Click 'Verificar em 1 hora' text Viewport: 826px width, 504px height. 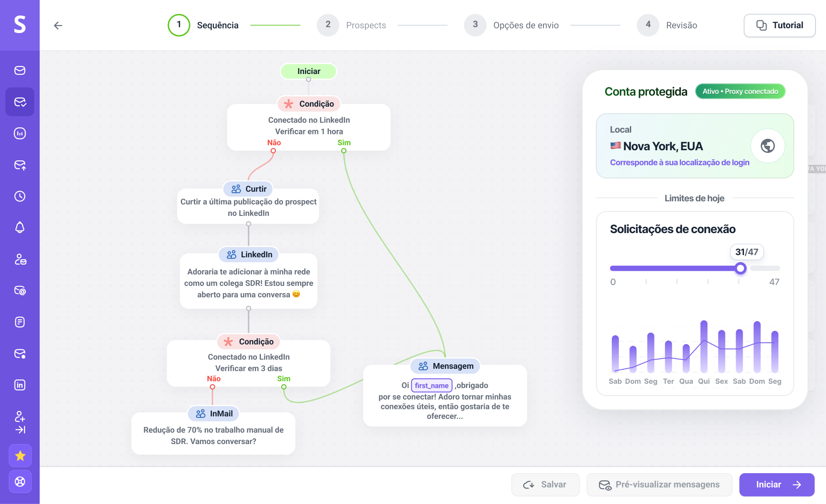click(x=309, y=131)
